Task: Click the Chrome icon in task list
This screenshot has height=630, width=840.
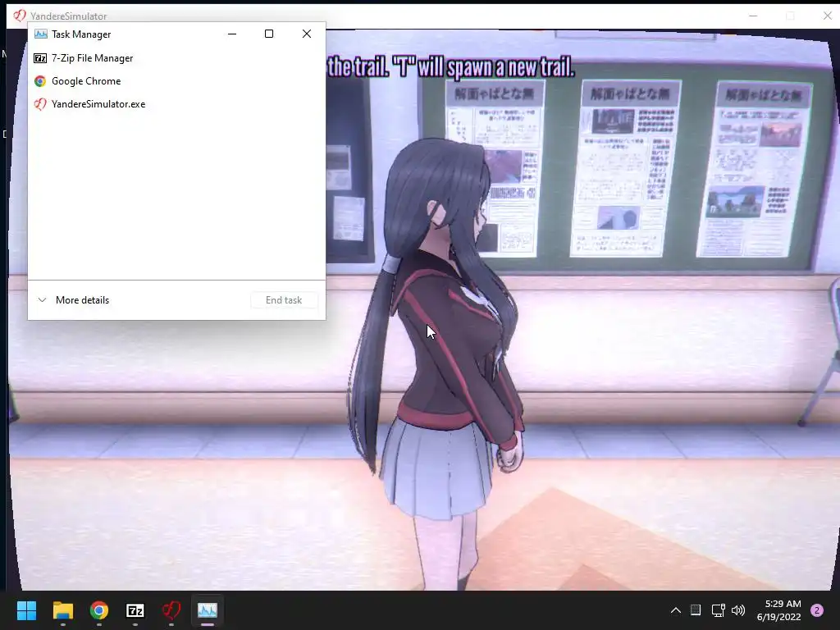Action: pyautogui.click(x=40, y=81)
